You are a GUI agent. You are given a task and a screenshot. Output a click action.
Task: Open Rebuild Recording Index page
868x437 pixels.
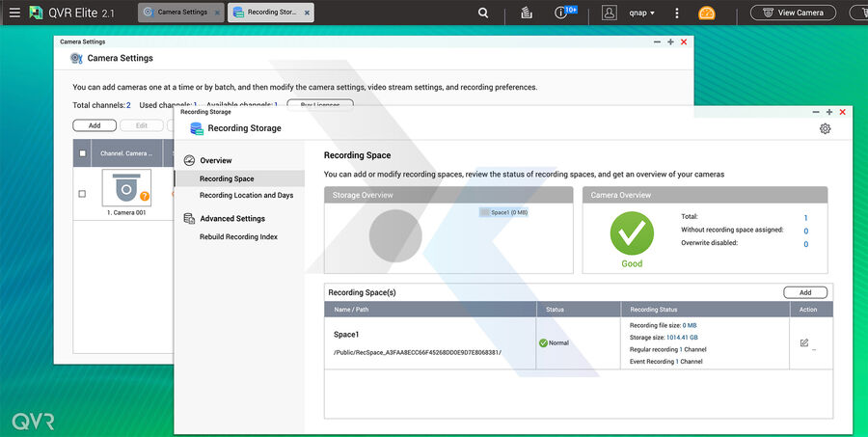click(238, 236)
